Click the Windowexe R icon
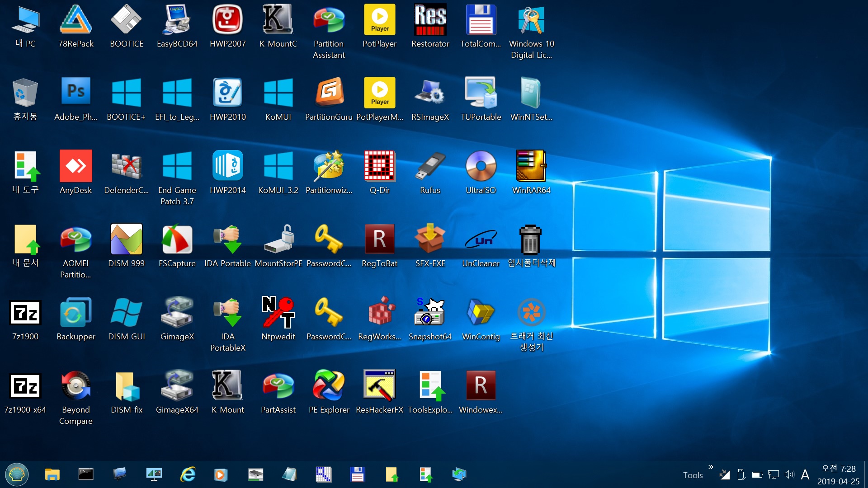Screen dimensions: 868x488 (481, 386)
